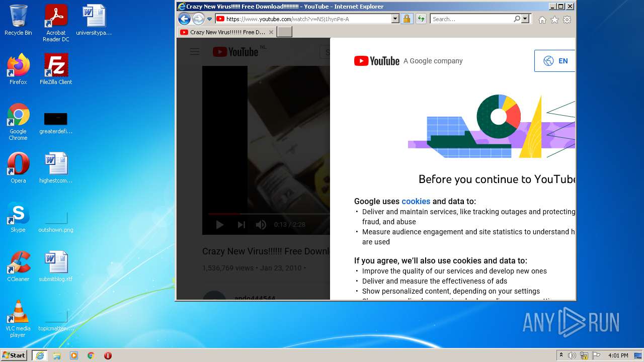
Task: Launch Chrome from the taskbar
Action: click(x=91, y=355)
